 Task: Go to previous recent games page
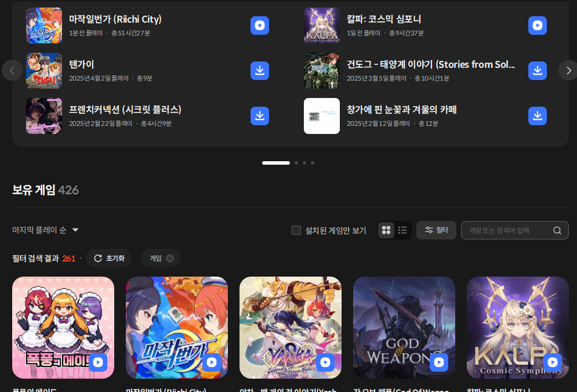point(12,70)
